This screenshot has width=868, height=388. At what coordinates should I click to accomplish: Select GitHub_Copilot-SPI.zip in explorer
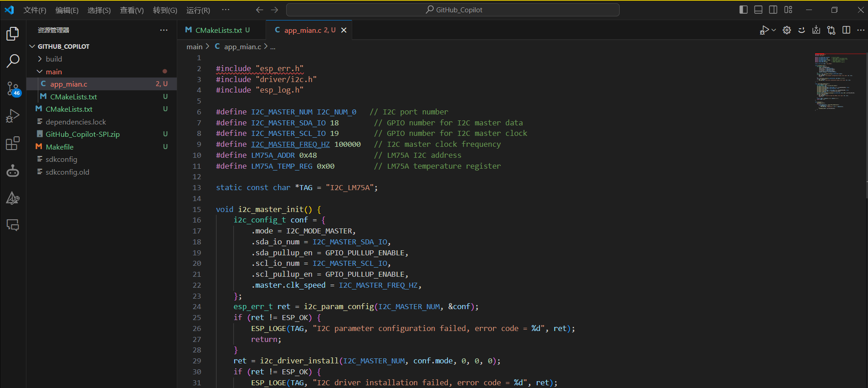[102, 134]
